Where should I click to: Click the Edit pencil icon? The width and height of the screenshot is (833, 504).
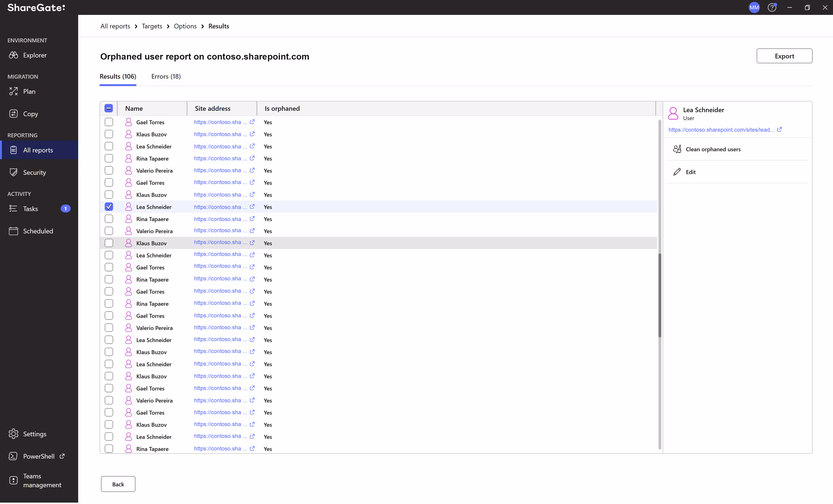click(x=677, y=172)
